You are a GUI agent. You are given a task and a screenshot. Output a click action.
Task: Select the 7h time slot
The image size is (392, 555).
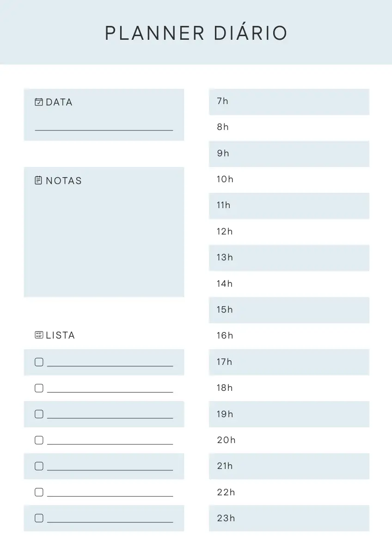click(289, 102)
